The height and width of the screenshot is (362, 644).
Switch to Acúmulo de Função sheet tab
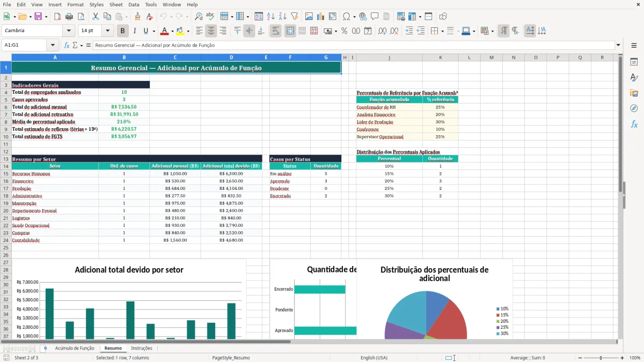[x=74, y=348]
